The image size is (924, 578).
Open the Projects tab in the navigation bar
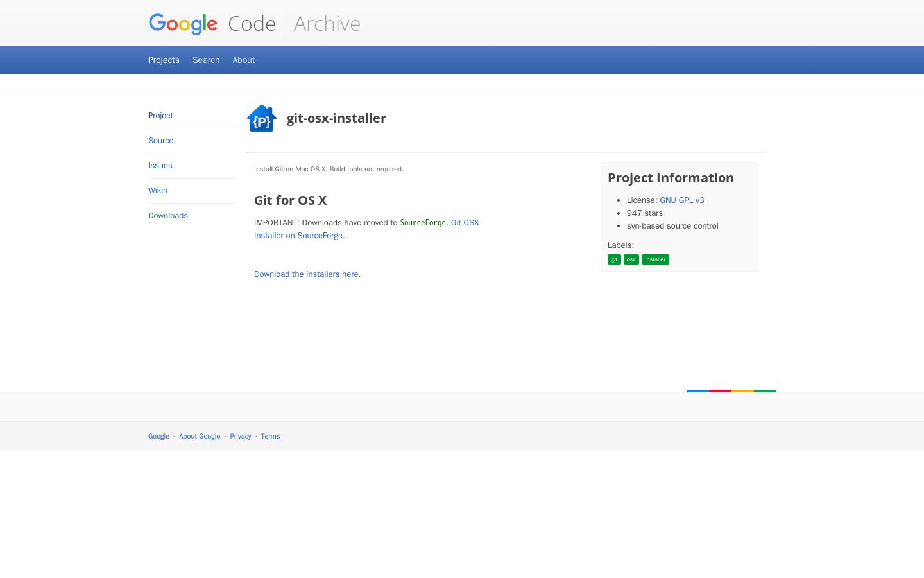[x=164, y=60]
